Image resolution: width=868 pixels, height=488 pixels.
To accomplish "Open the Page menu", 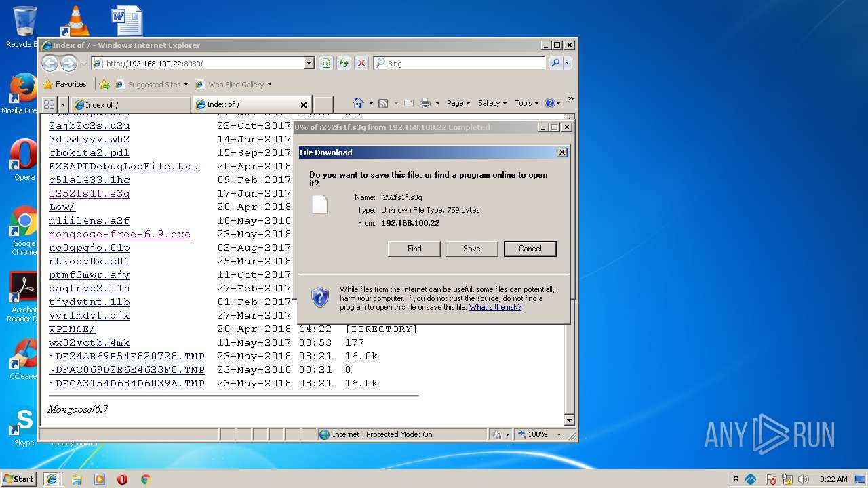I will (458, 103).
